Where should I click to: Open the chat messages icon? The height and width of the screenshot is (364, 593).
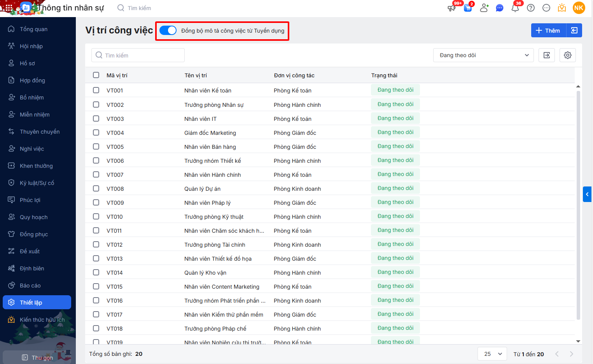click(500, 8)
